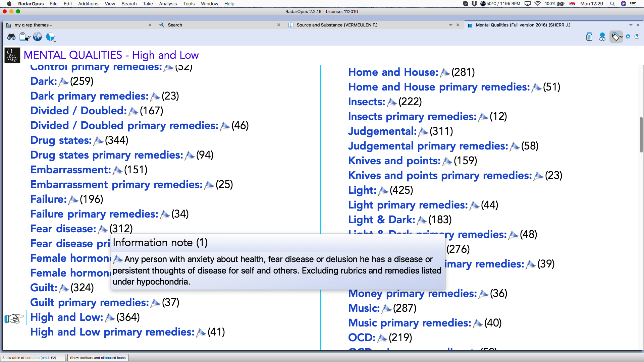
Task: Close the 'my q rep themes' tab
Action: click(x=150, y=25)
